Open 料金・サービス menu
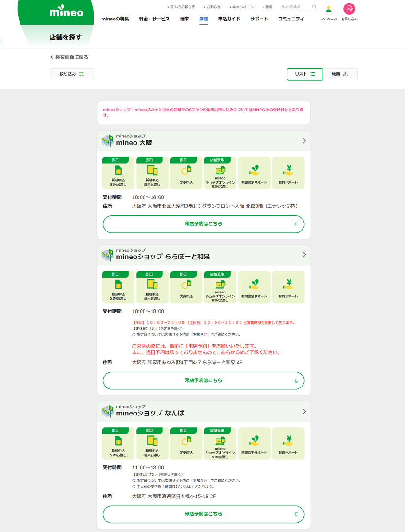Screen dimensions: 405x532 click(x=154, y=19)
